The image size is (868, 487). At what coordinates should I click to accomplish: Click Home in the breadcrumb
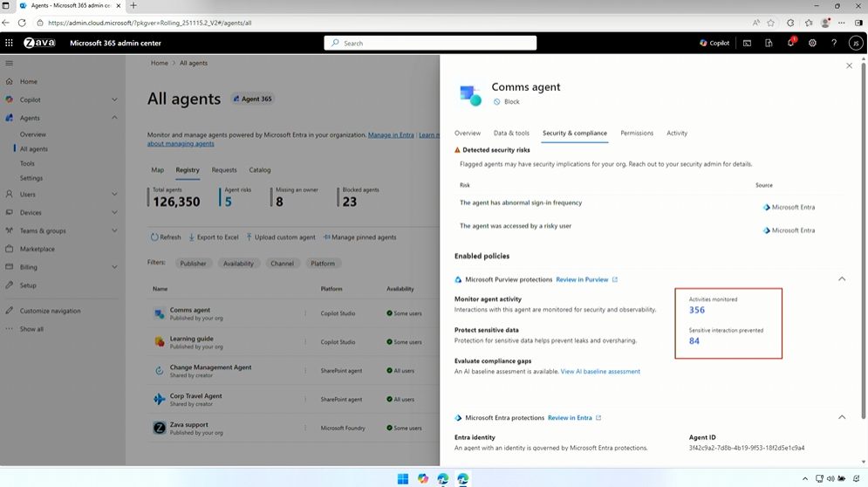(160, 63)
